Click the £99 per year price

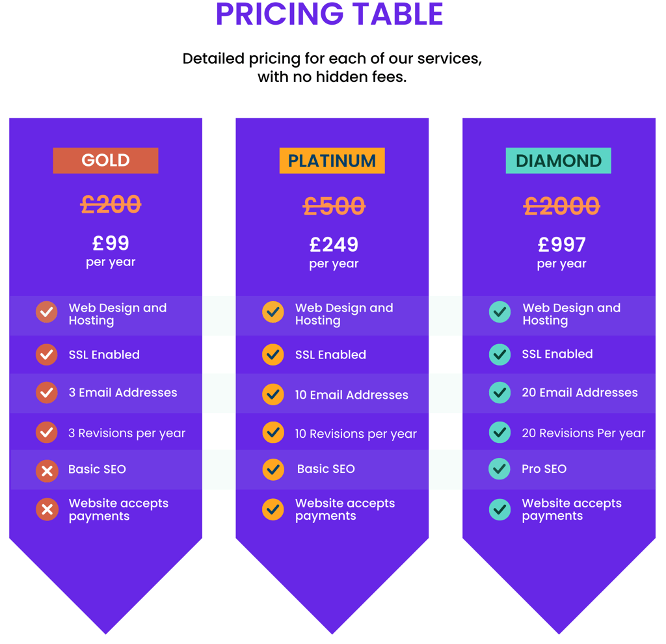point(111,251)
